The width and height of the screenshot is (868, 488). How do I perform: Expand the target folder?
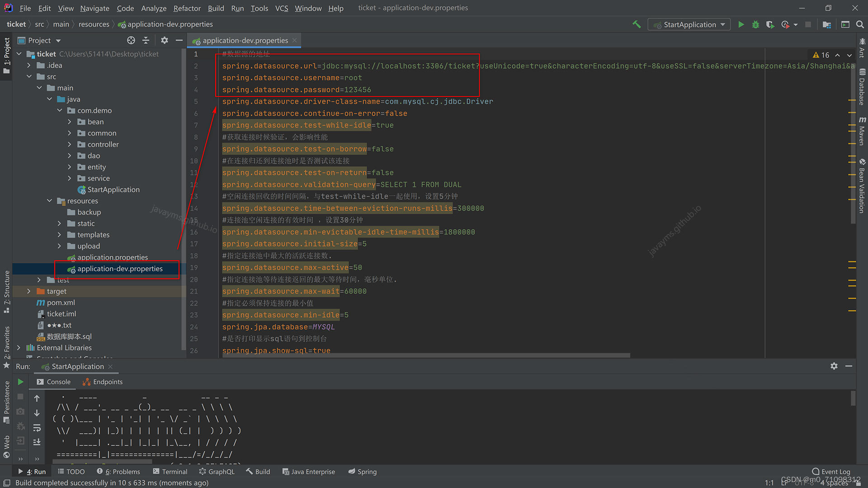pos(29,291)
